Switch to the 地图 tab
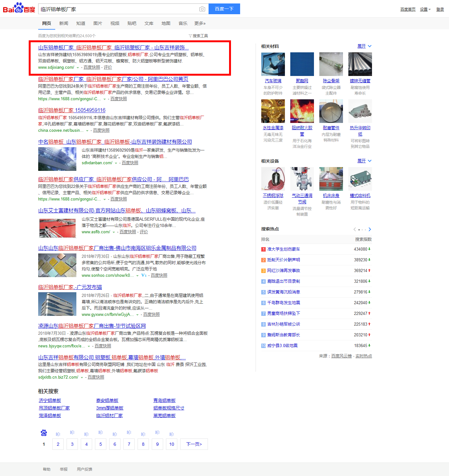The image size is (449, 476). (166, 23)
